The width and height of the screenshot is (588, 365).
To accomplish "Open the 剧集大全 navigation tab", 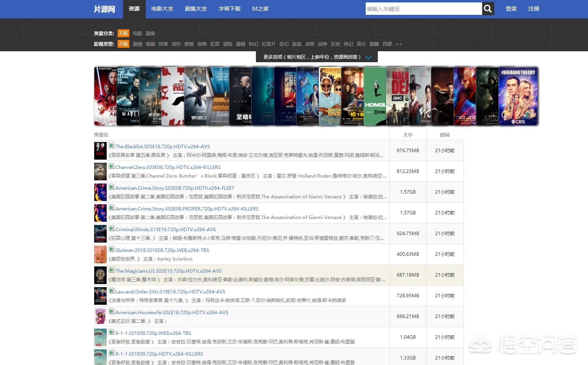I will tap(196, 9).
